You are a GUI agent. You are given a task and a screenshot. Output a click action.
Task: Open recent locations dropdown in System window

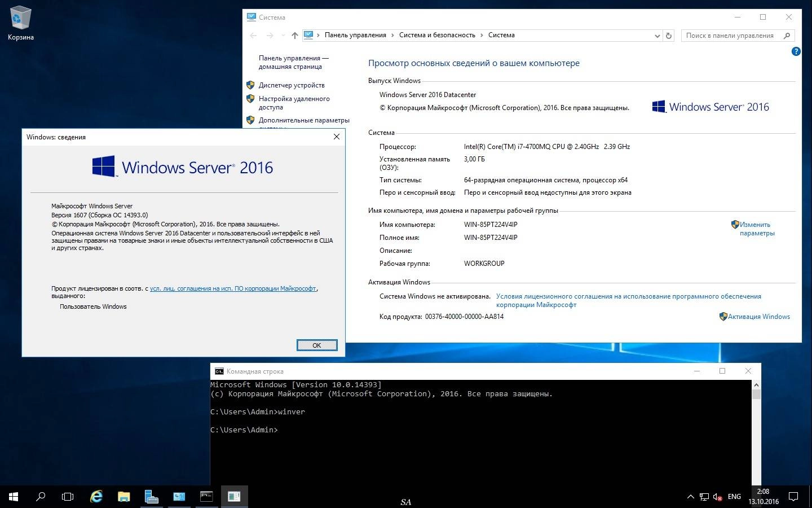point(283,36)
